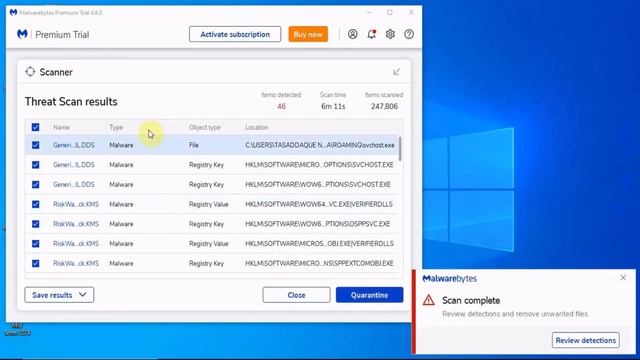Uncheck the svchost.exe File row checkbox
The image size is (640, 360).
(x=36, y=145)
